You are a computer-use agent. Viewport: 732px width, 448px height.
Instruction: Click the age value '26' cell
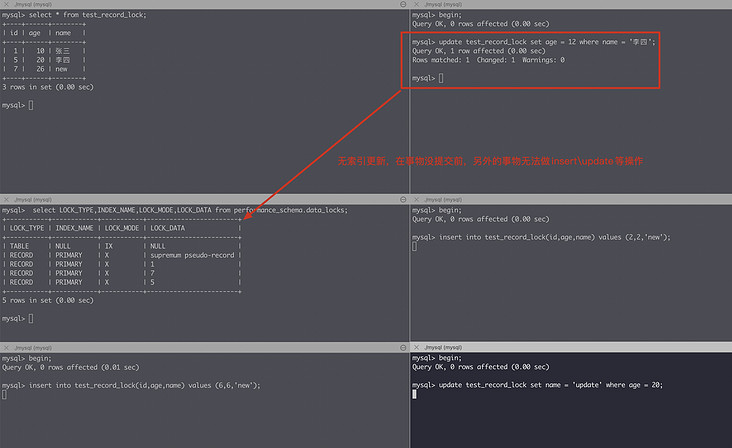pos(40,69)
